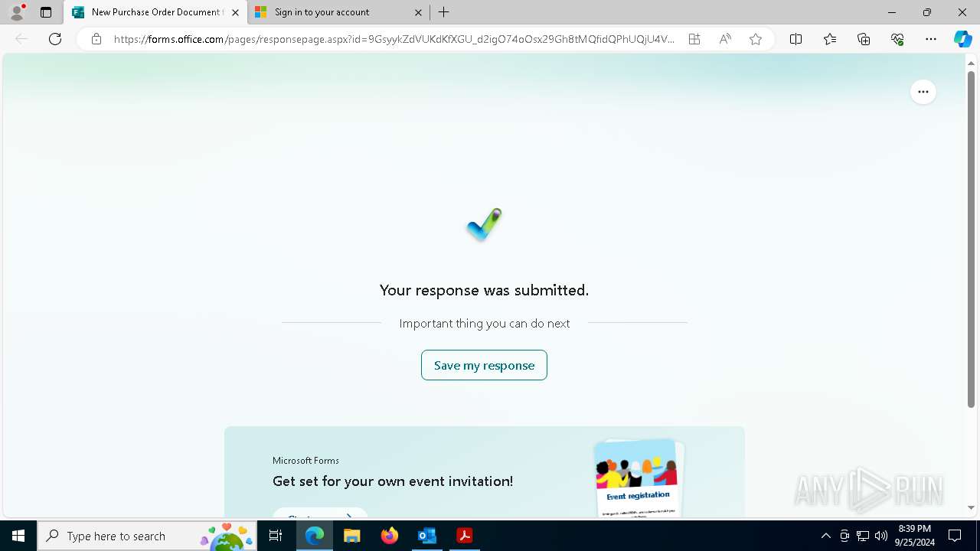Open split screen view
The height and width of the screenshot is (551, 980).
(x=796, y=39)
